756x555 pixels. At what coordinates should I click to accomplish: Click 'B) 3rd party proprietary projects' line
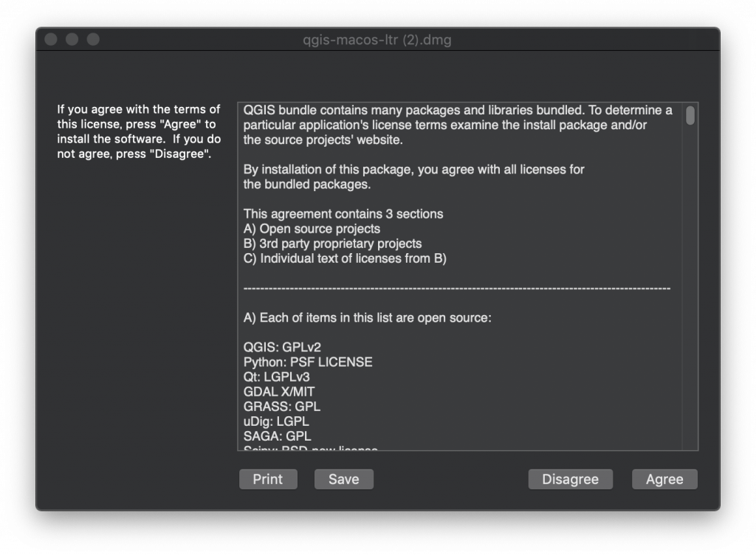pyautogui.click(x=333, y=244)
